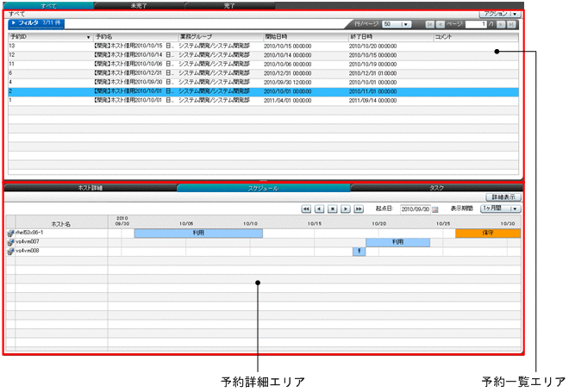Go to the first page of reservations
Viewport: 569px width, 392px height.
click(429, 24)
